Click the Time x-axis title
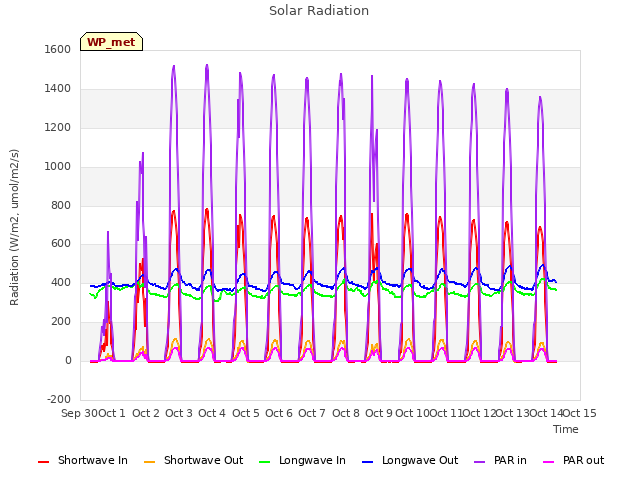Image resolution: width=640 pixels, height=480 pixels. click(x=566, y=429)
